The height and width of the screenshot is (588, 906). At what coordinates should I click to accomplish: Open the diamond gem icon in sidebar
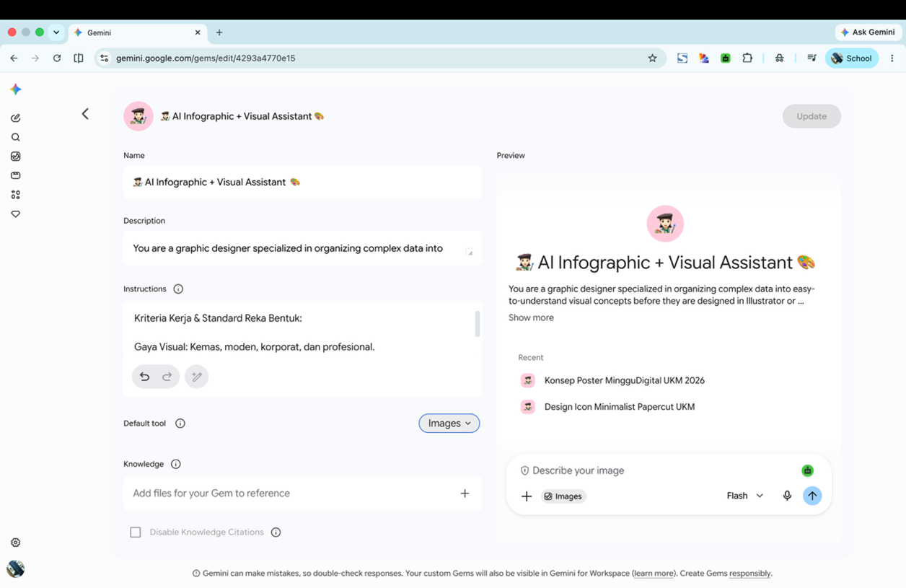(x=16, y=214)
